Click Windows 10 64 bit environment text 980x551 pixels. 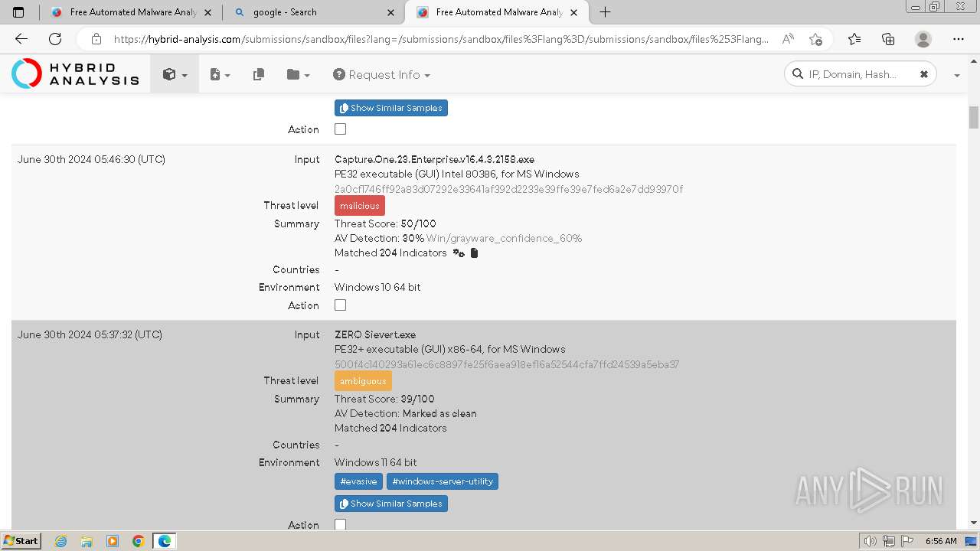coord(377,287)
